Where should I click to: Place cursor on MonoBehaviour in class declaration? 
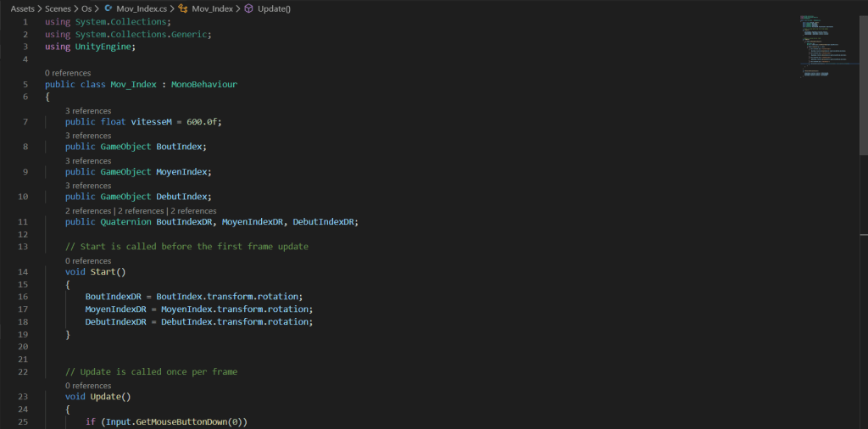(x=204, y=85)
